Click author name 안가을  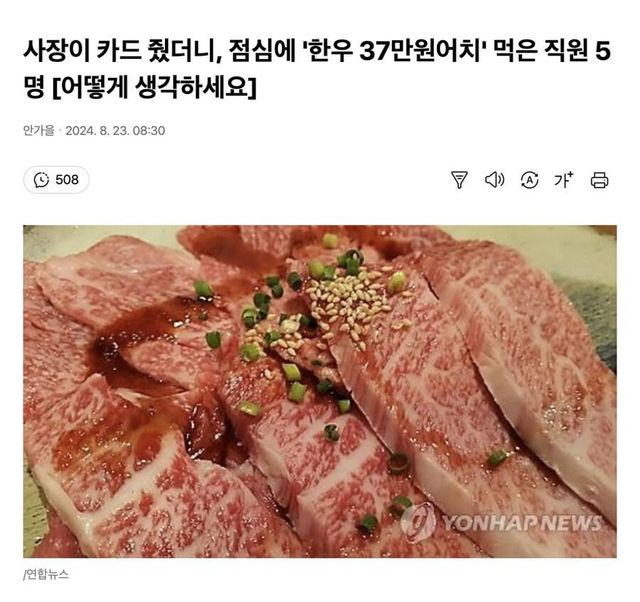[x=38, y=131]
